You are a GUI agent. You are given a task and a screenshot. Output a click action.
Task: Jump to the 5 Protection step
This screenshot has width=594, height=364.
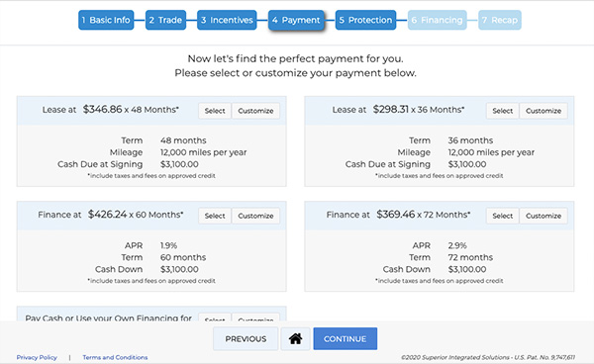tap(365, 20)
